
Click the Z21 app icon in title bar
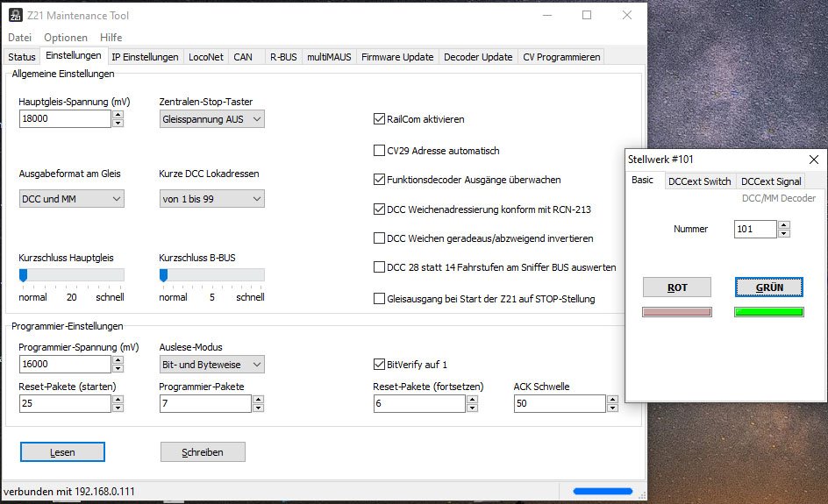tap(15, 15)
